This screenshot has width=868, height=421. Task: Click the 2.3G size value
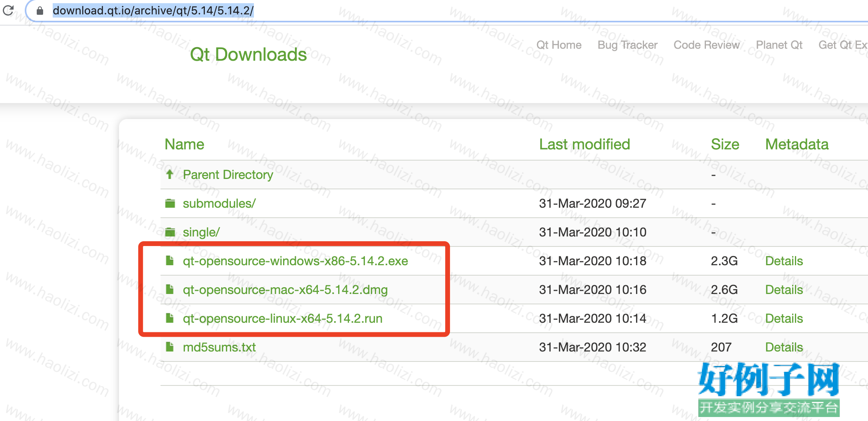click(724, 261)
